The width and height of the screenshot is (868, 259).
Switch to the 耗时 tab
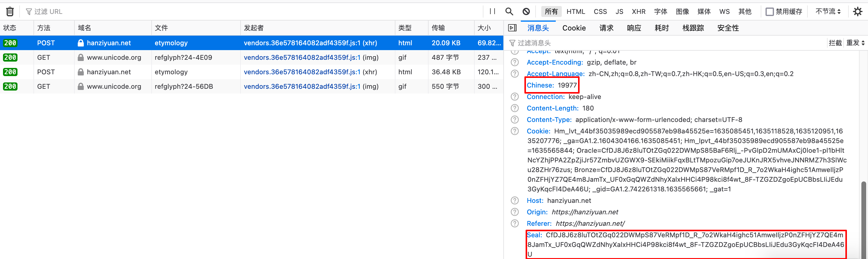point(662,28)
